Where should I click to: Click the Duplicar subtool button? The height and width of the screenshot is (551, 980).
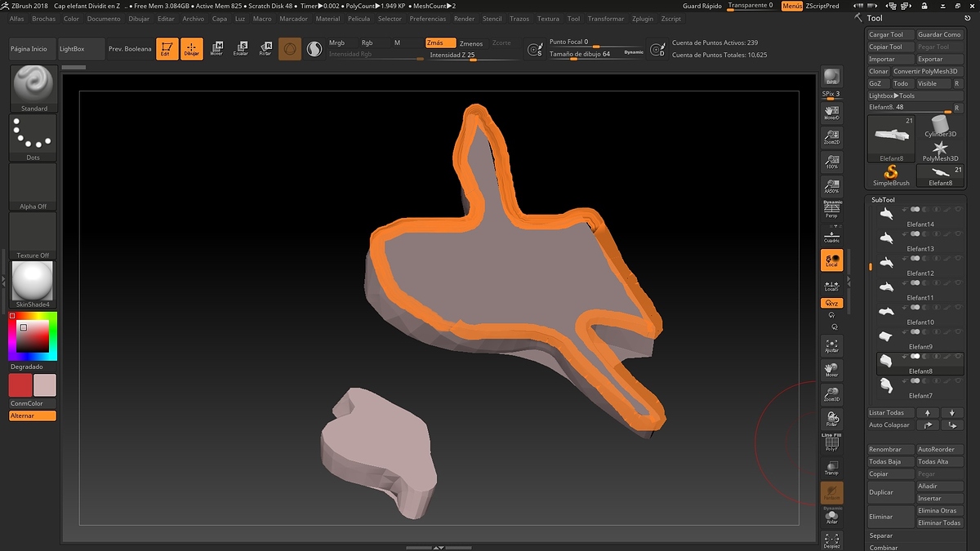pos(890,492)
